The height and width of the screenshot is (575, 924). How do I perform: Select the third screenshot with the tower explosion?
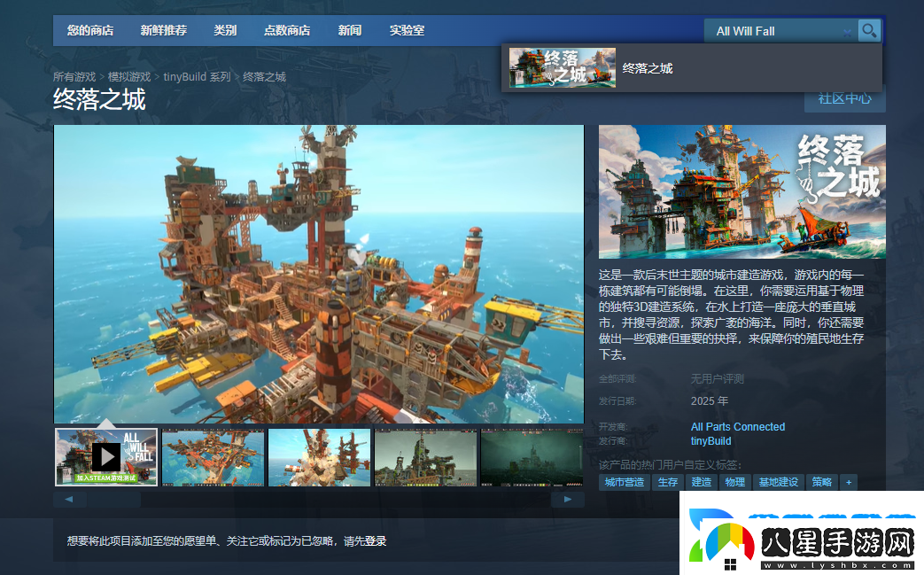pos(319,457)
